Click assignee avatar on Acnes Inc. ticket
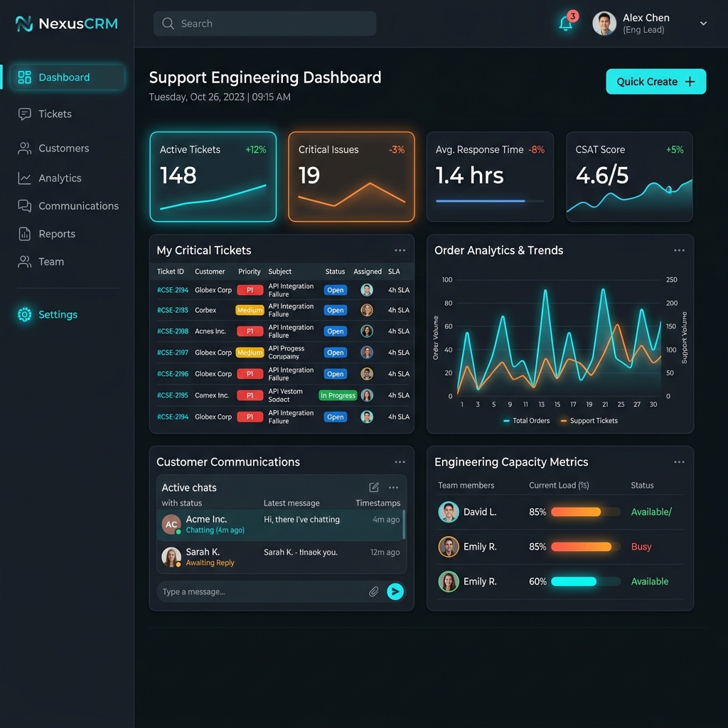 pos(367,331)
